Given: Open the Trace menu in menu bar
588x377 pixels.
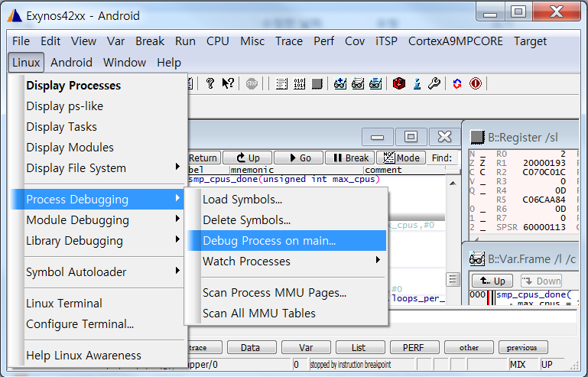Looking at the screenshot, I should coord(289,41).
